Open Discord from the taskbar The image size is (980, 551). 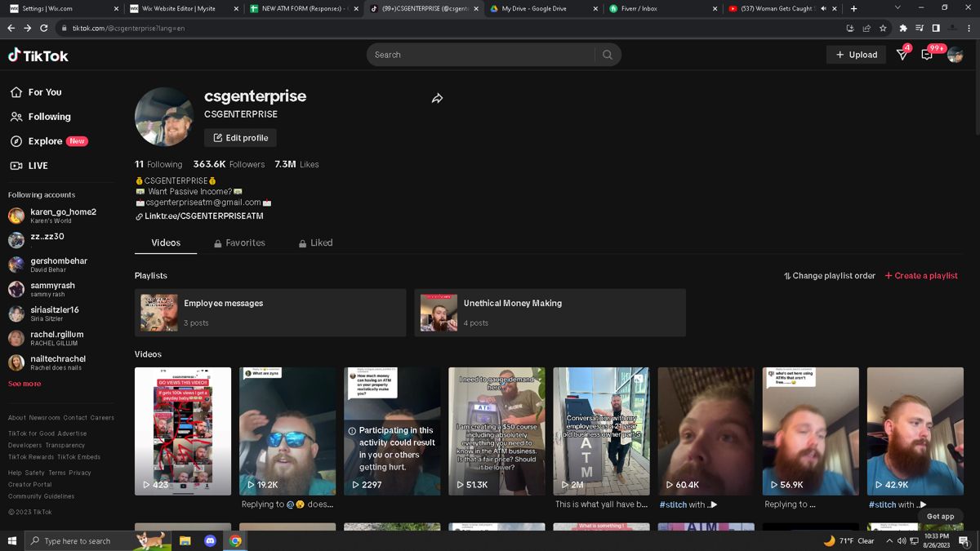pos(210,540)
